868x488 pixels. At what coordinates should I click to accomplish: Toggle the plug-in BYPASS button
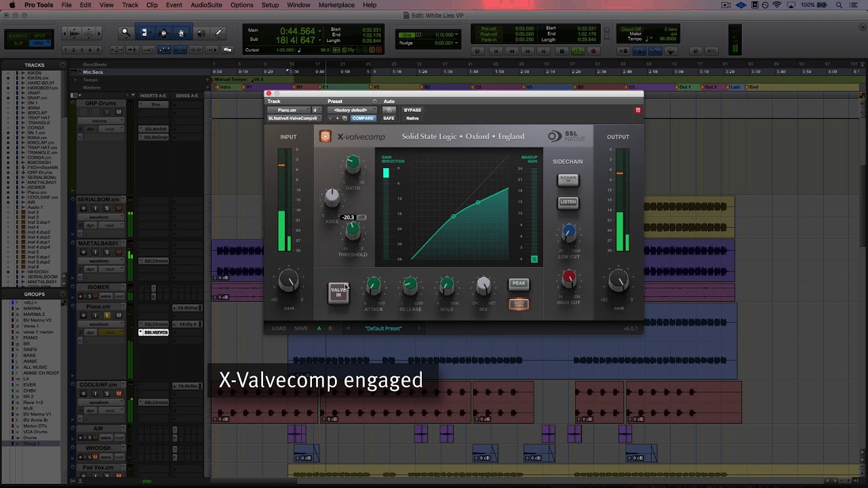point(412,110)
